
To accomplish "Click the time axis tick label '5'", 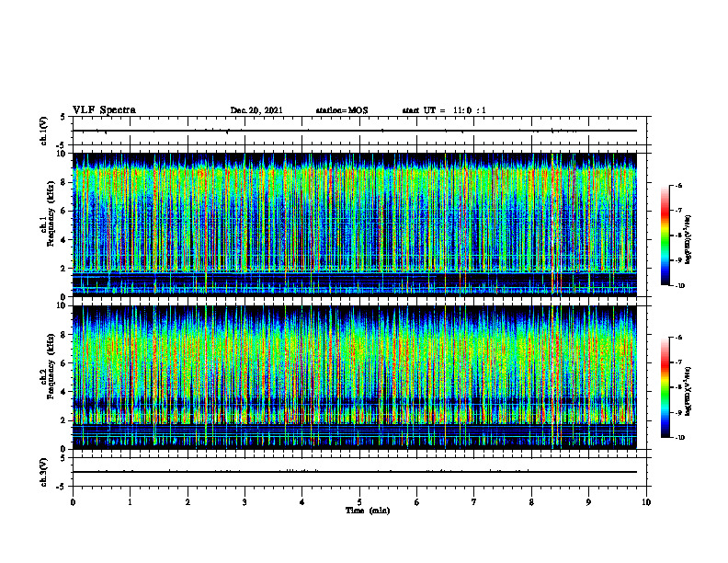I will (x=359, y=502).
